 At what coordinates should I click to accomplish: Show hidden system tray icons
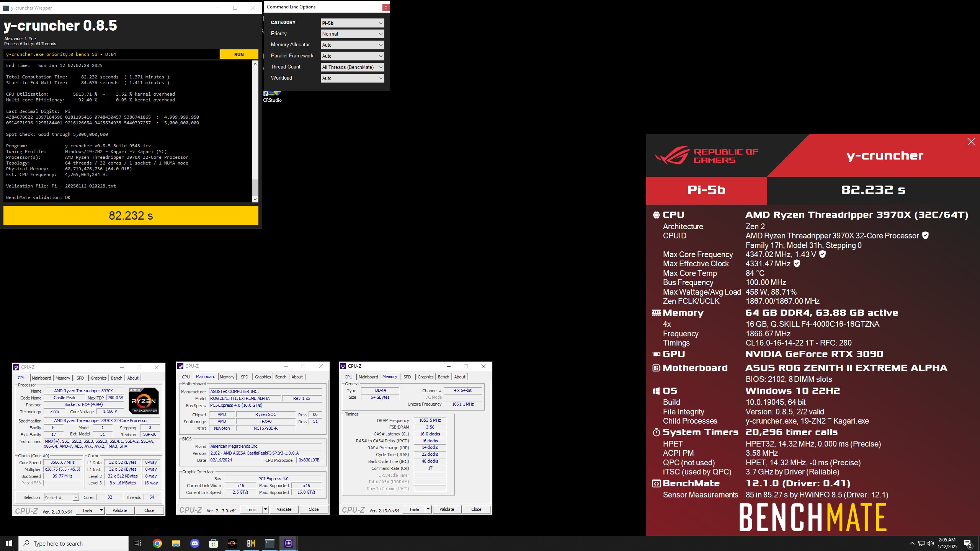(x=912, y=543)
